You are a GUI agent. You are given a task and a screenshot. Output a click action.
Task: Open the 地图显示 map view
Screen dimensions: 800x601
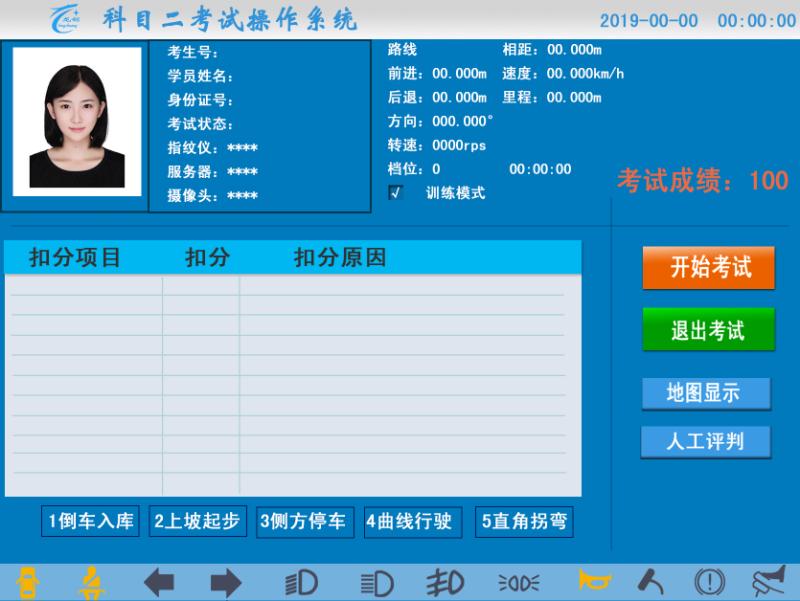pos(705,393)
